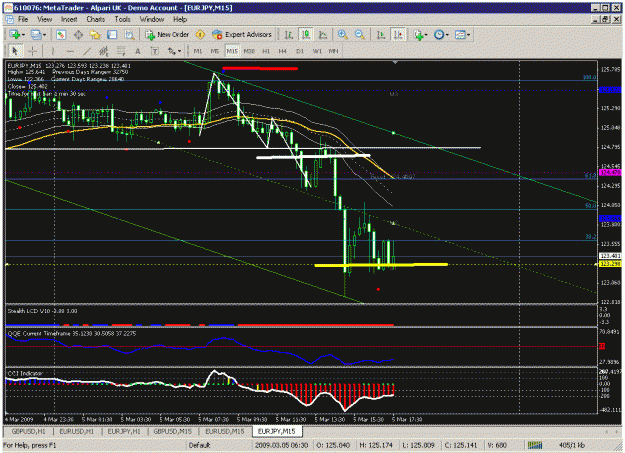Open the Indicators list icon

[x=418, y=35]
